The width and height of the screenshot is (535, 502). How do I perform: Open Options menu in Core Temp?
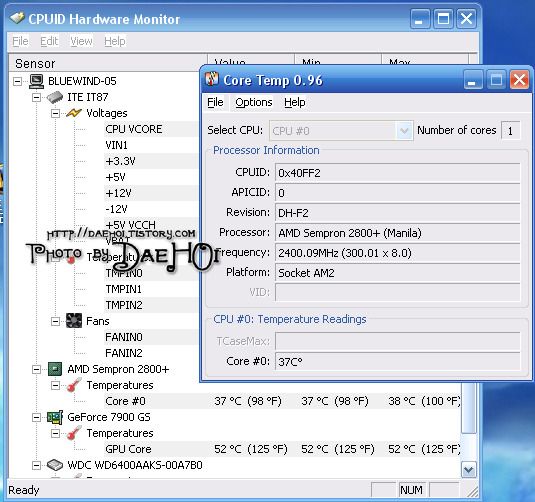click(254, 102)
